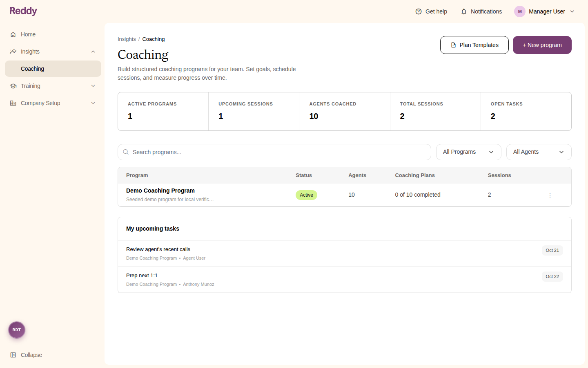Click the Training graduation cap icon
588x368 pixels.
pos(13,86)
